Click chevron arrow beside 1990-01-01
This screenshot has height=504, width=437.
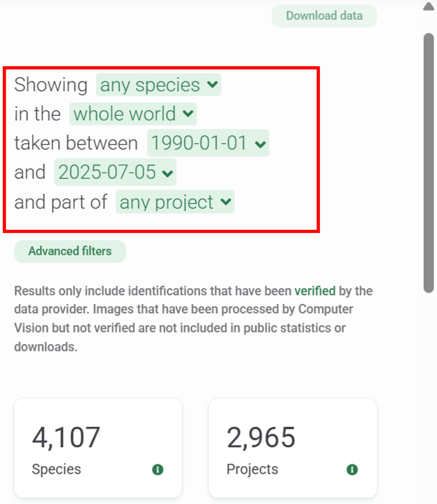(260, 144)
